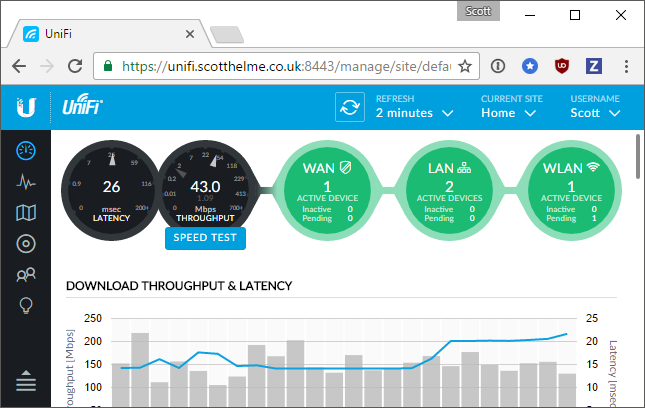Click the refresh arrows icon

click(x=350, y=106)
